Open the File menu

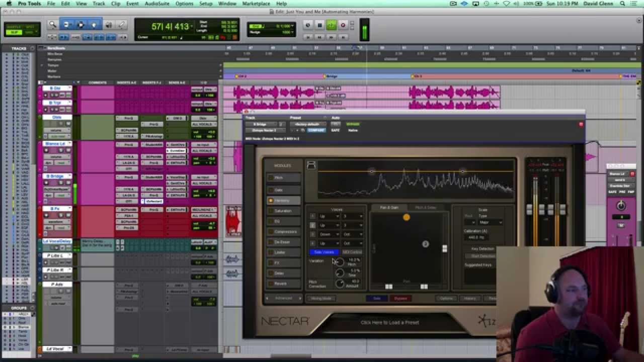pos(51,4)
